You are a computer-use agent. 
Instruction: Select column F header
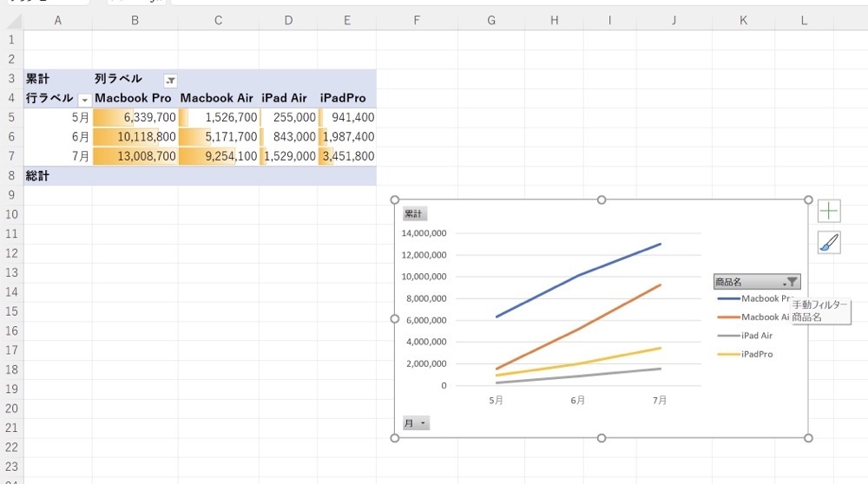pyautogui.click(x=417, y=21)
